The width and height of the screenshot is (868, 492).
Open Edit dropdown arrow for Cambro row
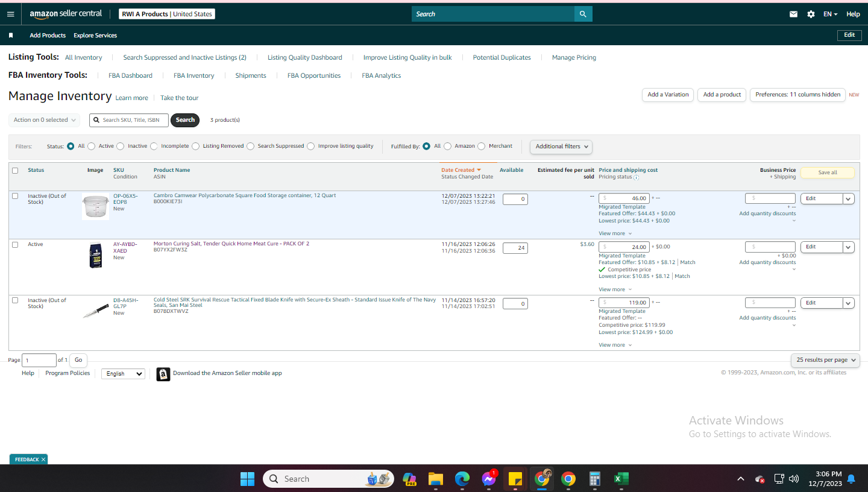(x=849, y=198)
